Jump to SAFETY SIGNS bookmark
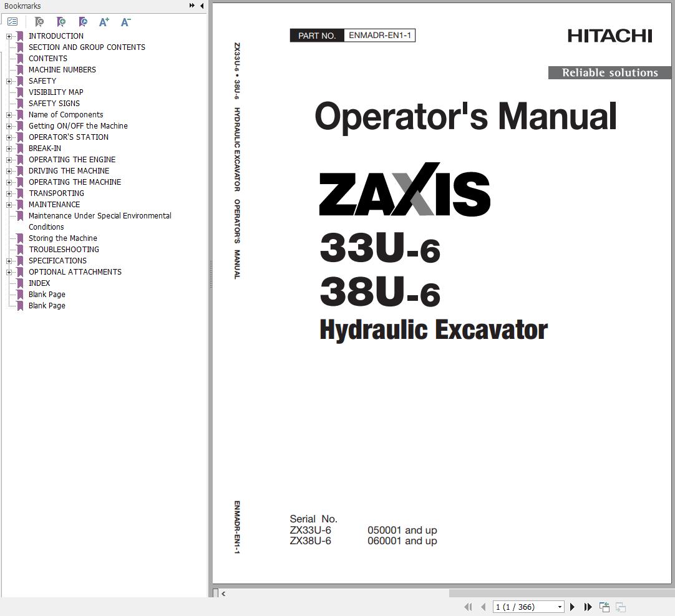Viewport: 675px width, 616px height. pyautogui.click(x=54, y=104)
